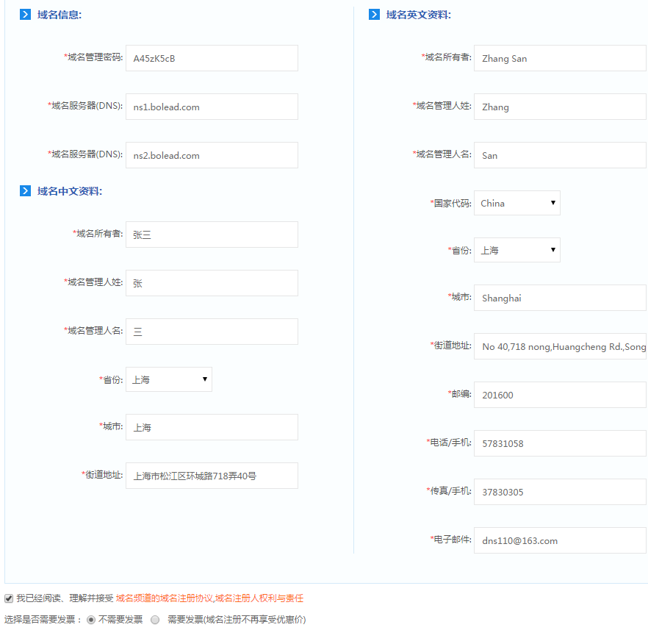
Task: Click the English owner field showing Zhang San
Action: click(x=560, y=58)
